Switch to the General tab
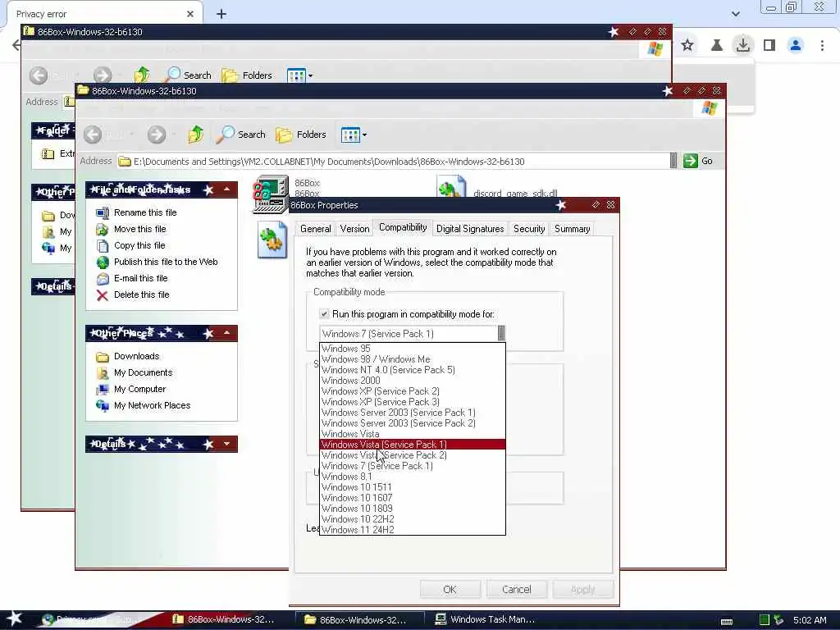Screen dimensions: 840x630 pyautogui.click(x=316, y=229)
